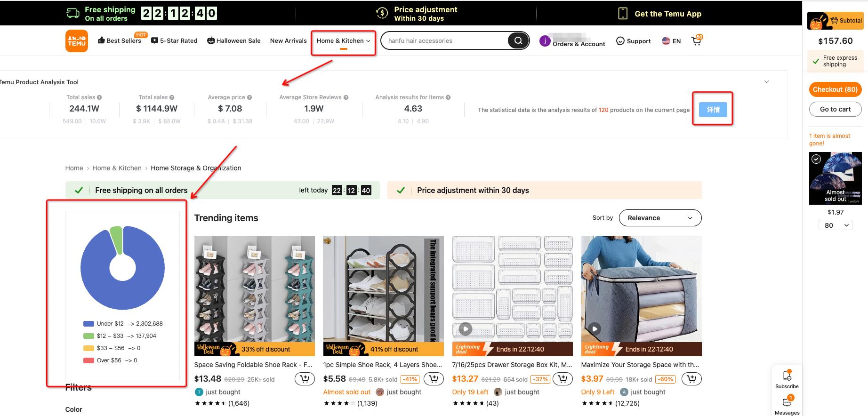This screenshot has height=416, width=868.
Task: Collapse the Temu Product Analysis Tool panel
Action: pyautogui.click(x=766, y=82)
